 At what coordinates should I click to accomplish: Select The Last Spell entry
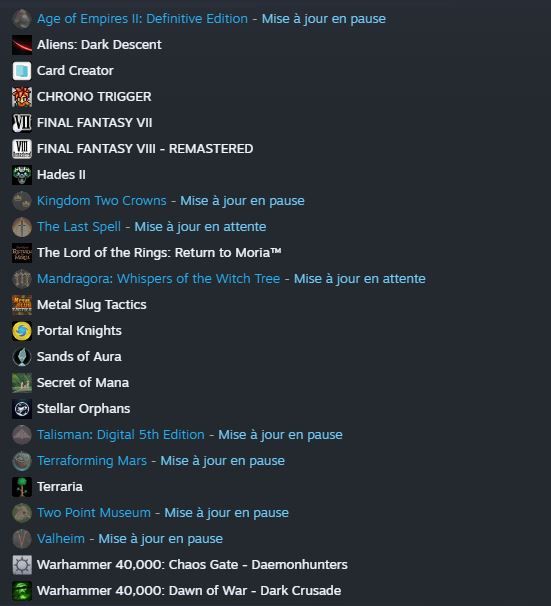pyautogui.click(x=79, y=226)
